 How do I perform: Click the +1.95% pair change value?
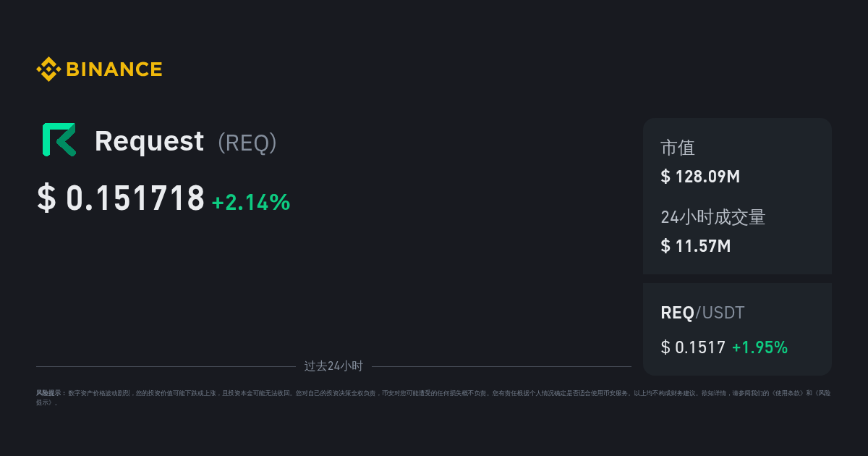pos(759,347)
